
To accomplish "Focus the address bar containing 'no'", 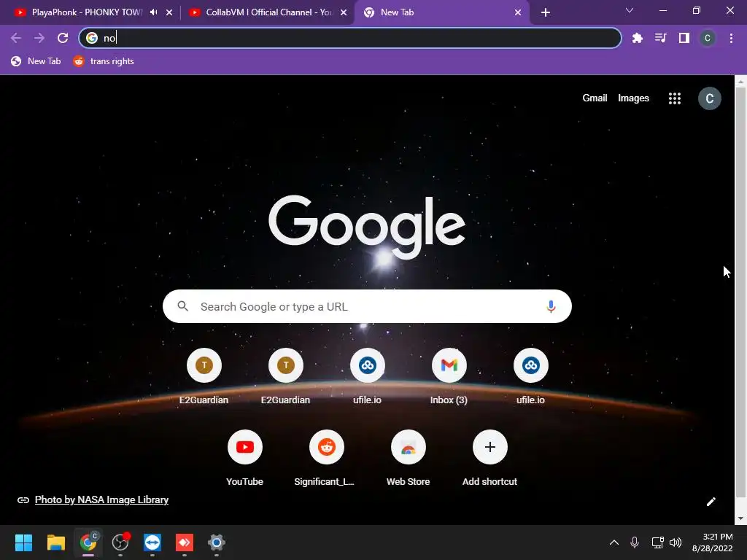I will [350, 38].
